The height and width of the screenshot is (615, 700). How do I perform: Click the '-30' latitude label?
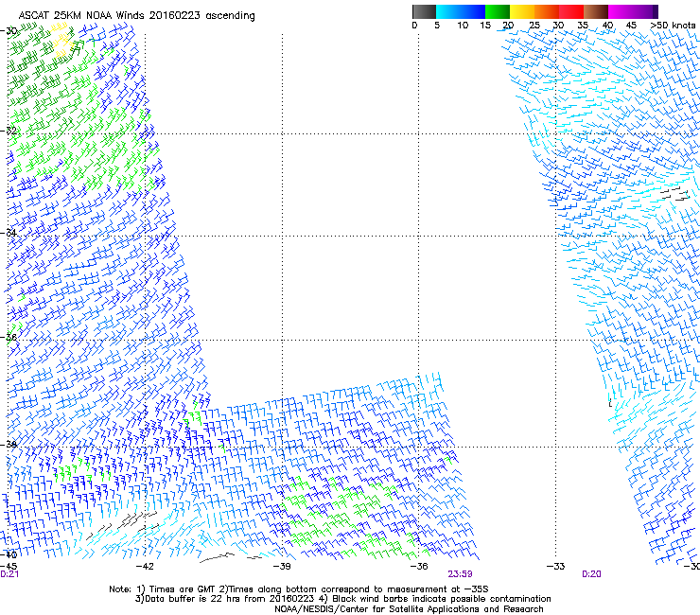pos(9,31)
